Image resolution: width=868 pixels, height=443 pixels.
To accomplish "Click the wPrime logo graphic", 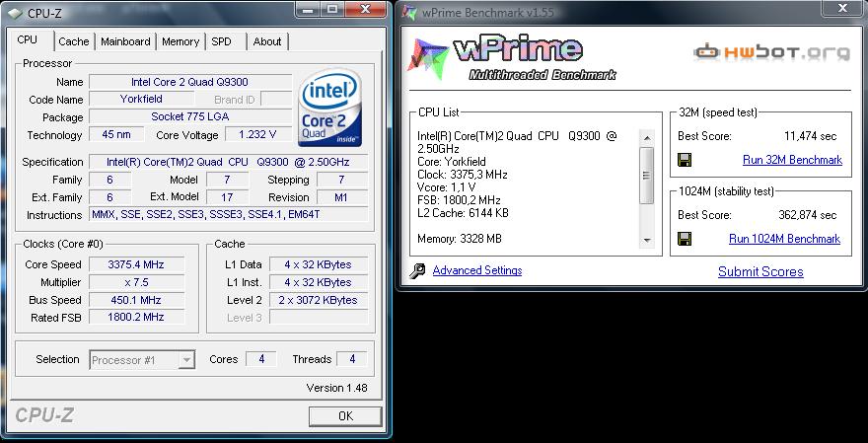I will [x=512, y=58].
